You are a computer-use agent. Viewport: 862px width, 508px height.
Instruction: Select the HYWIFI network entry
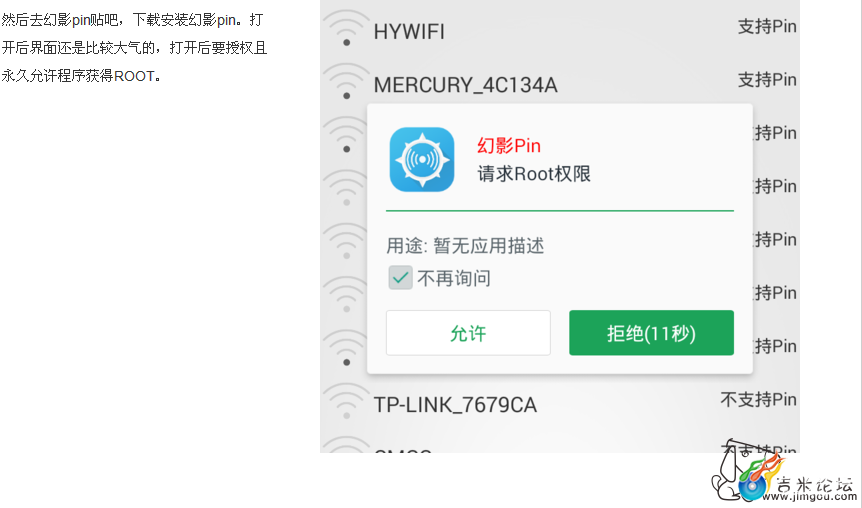tap(560, 29)
